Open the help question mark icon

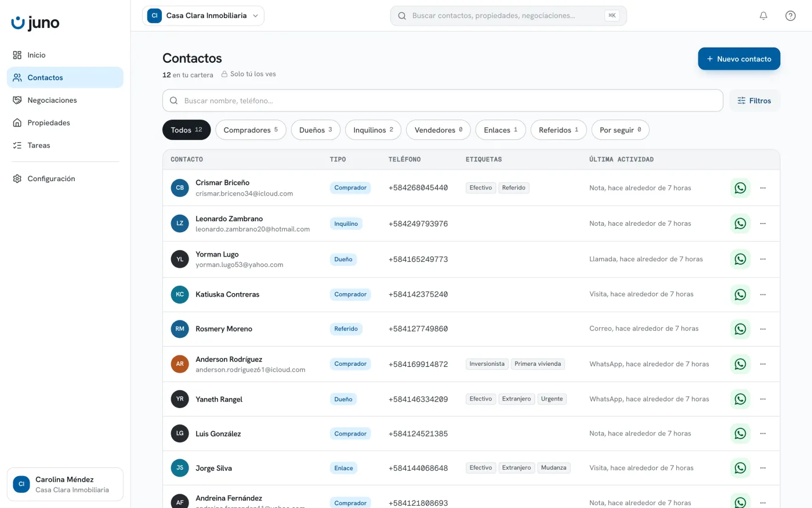[791, 16]
